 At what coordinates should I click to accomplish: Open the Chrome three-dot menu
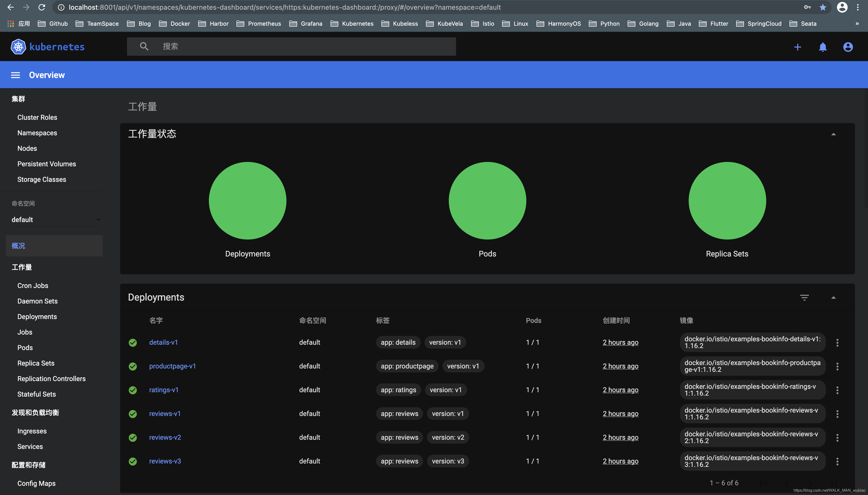click(858, 7)
